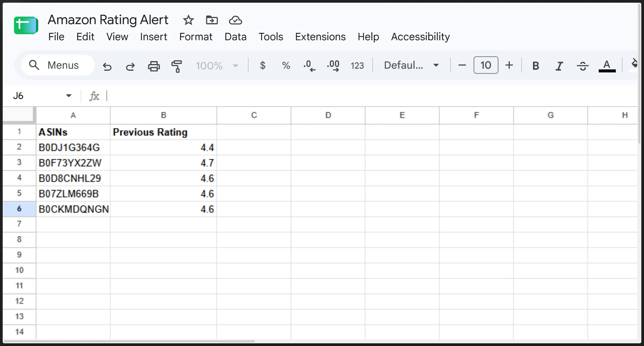
Task: Click the horizontal scrollbar
Action: pyautogui.click(x=129, y=341)
